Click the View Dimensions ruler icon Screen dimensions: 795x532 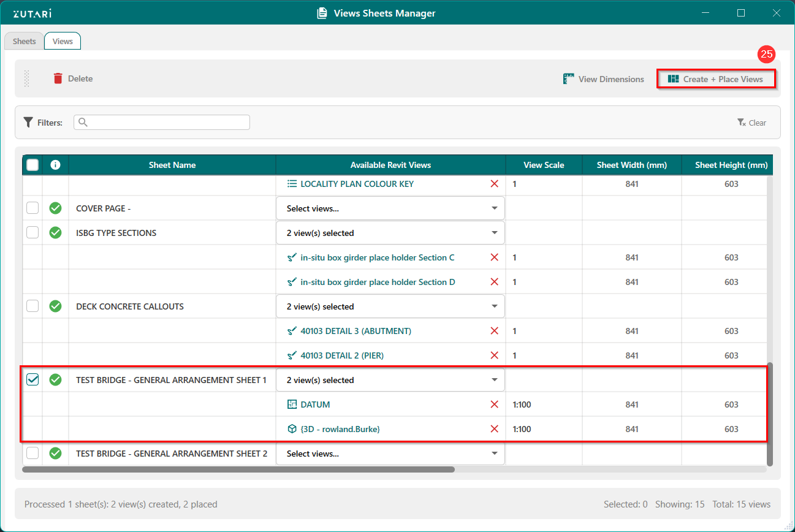click(569, 79)
